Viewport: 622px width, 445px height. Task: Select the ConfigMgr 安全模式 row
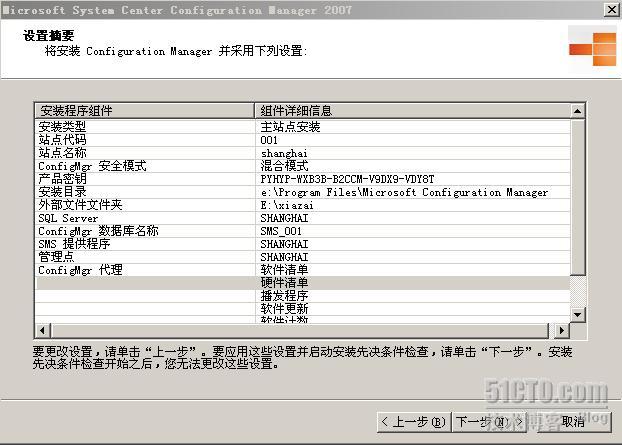303,166
